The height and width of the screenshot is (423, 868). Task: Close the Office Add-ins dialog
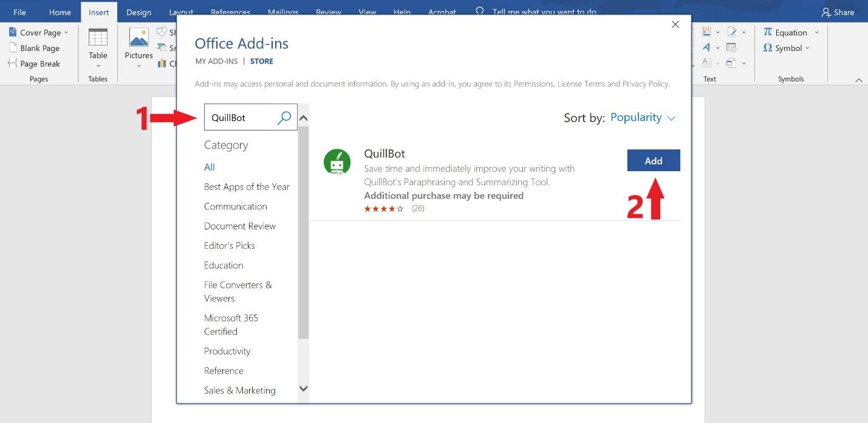click(675, 24)
